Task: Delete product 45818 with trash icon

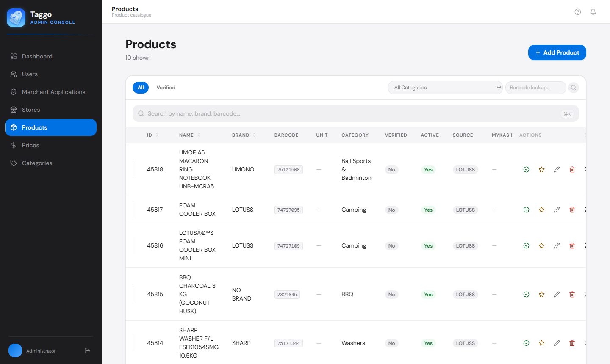Action: tap(572, 169)
